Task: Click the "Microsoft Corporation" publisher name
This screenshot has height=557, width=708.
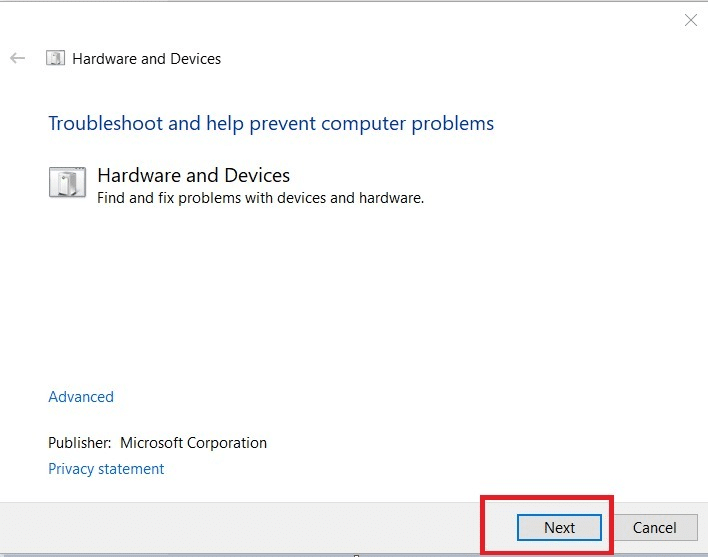Action: 194,443
